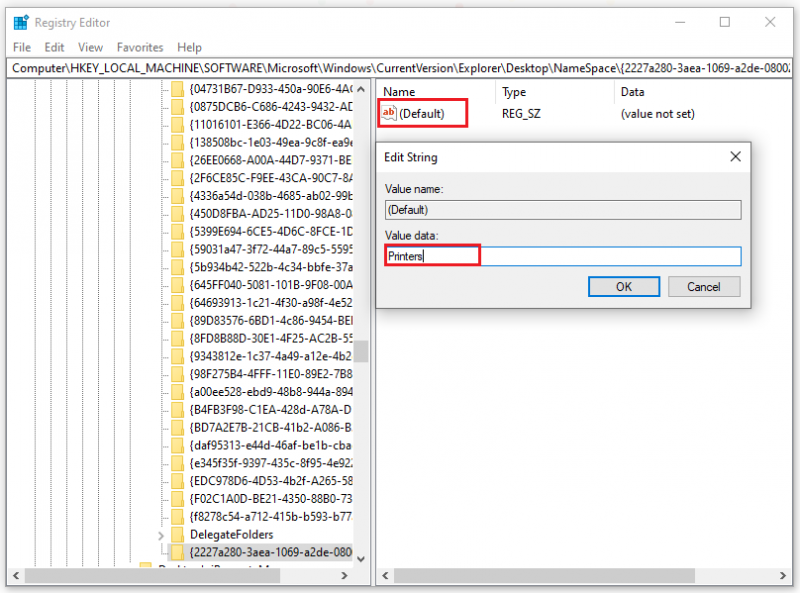Click folder icon of {F02C1A0D-BE21-4350 key
The width and height of the screenshot is (800, 593).
pos(177,499)
